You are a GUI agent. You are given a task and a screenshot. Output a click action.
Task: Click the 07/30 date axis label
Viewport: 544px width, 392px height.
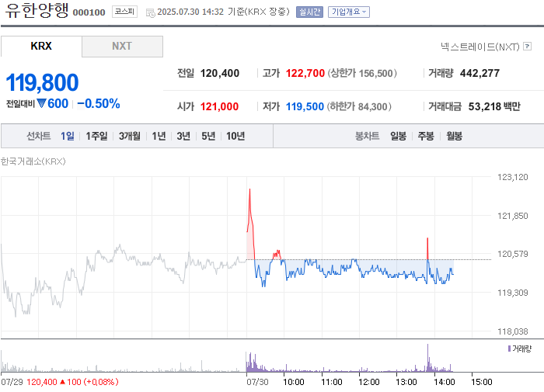257,382
